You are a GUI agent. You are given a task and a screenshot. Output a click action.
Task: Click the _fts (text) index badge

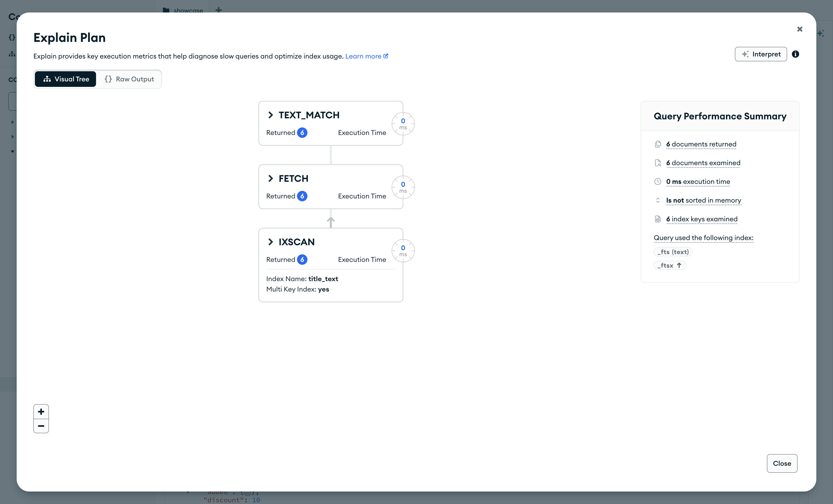[x=673, y=252]
